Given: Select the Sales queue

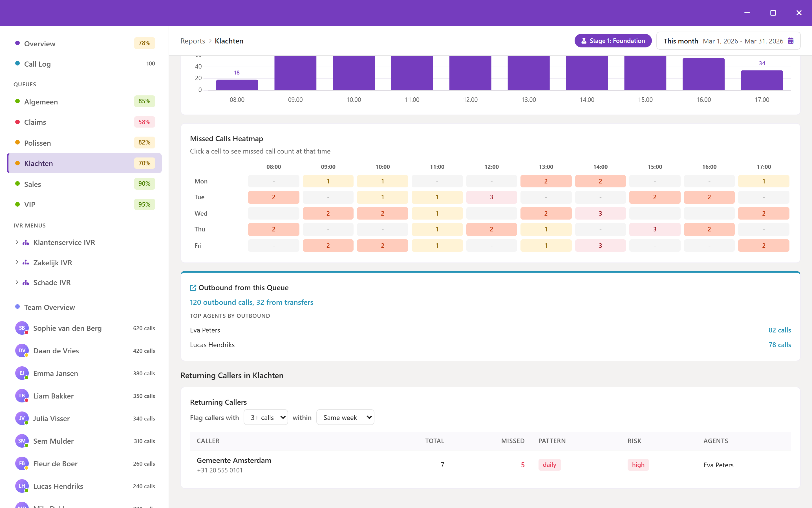Looking at the screenshot, I should coord(84,184).
